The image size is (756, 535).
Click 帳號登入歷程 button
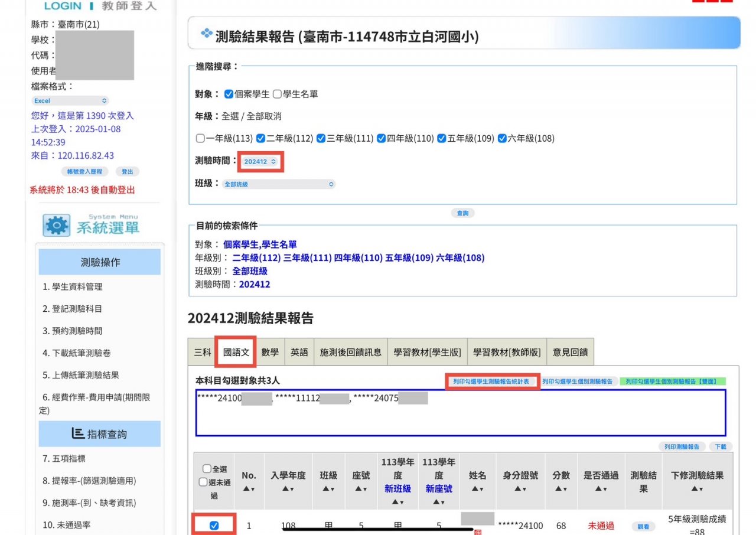(84, 172)
